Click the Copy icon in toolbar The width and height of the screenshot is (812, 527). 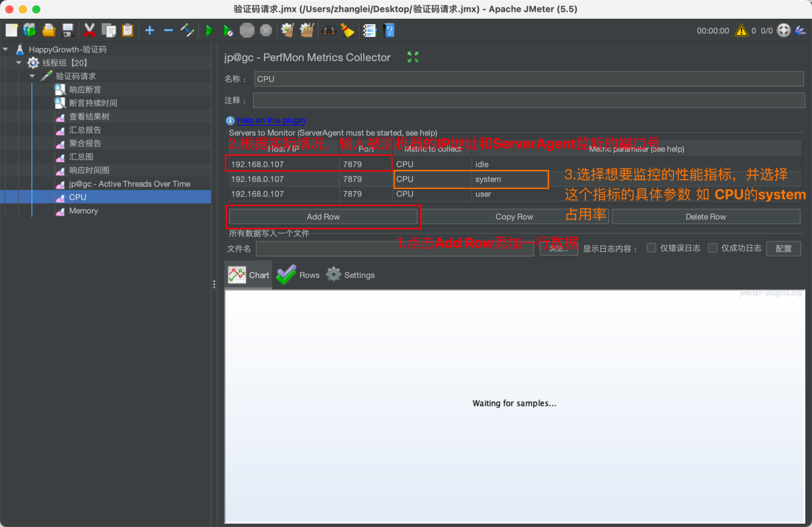click(x=109, y=30)
